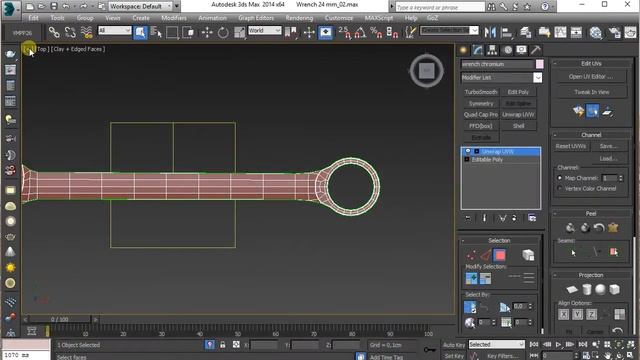Screen dimensions: 640x360
Task: Switch to the Utilities hammer tab
Action: point(536,50)
